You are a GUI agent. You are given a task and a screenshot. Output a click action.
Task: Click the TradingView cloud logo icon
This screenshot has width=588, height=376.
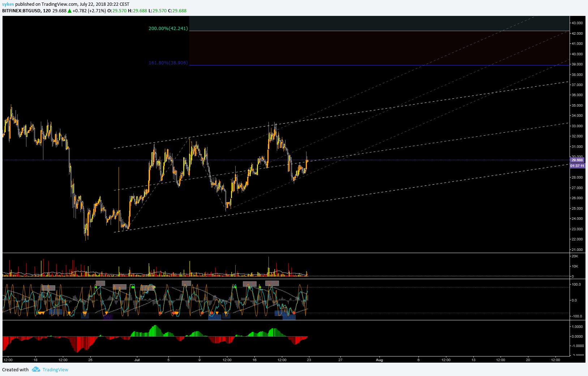[x=36, y=369]
